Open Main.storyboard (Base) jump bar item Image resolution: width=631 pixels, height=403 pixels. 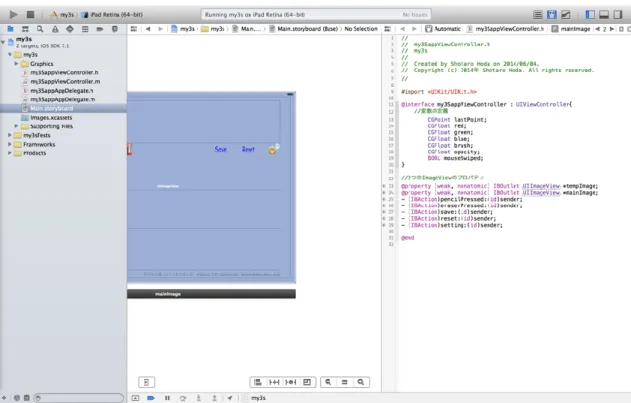coord(303,29)
